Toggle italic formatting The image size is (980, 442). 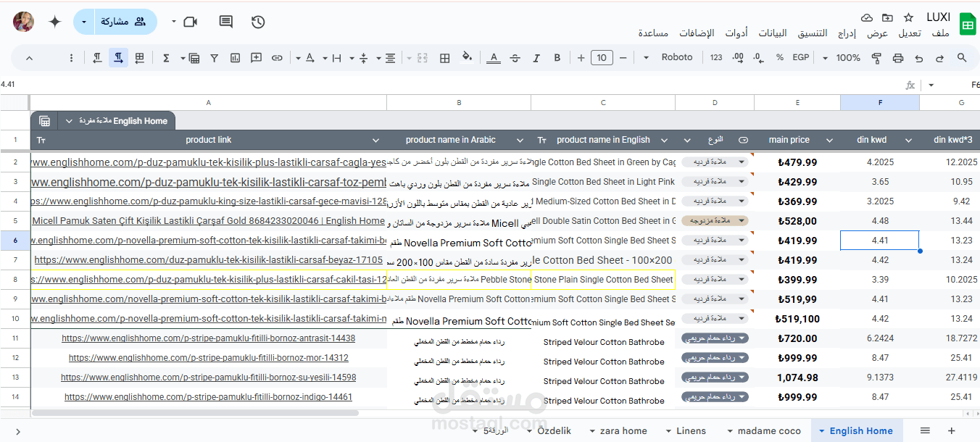[x=536, y=58]
